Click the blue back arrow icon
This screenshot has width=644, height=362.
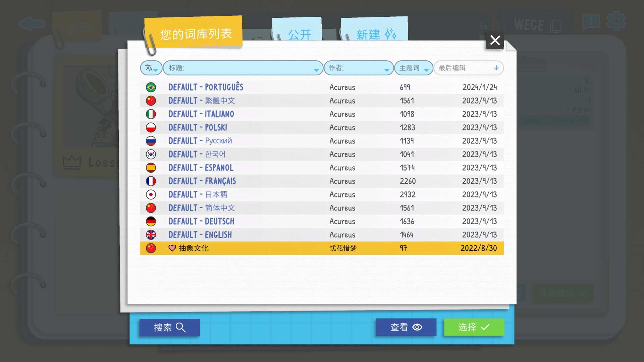[x=31, y=23]
